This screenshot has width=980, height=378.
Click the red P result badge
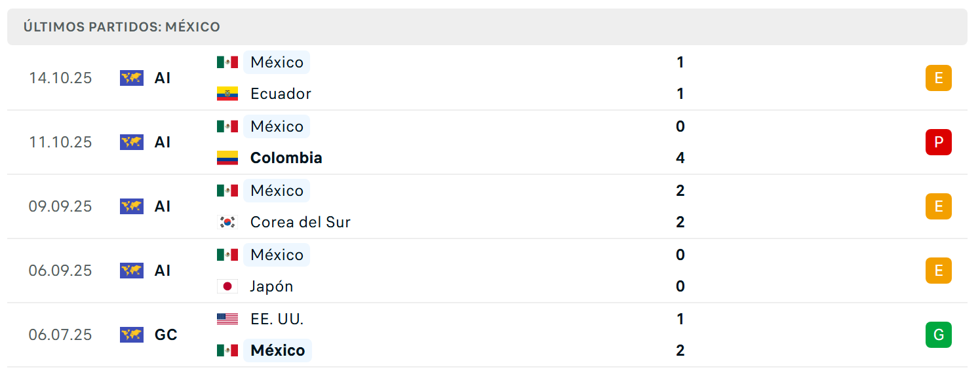[x=939, y=142]
